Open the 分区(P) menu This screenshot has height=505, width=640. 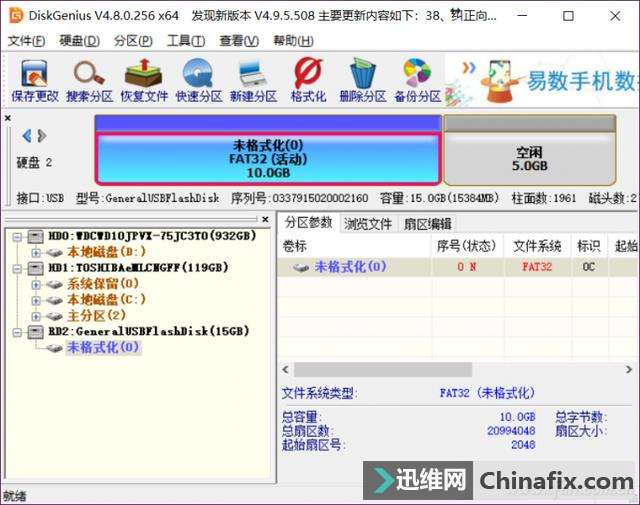[133, 41]
